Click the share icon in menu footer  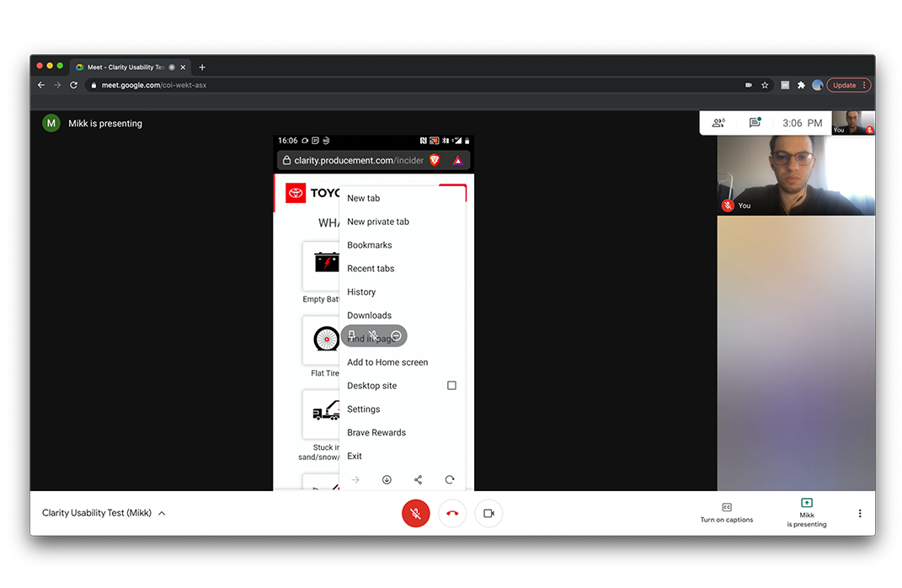(419, 480)
